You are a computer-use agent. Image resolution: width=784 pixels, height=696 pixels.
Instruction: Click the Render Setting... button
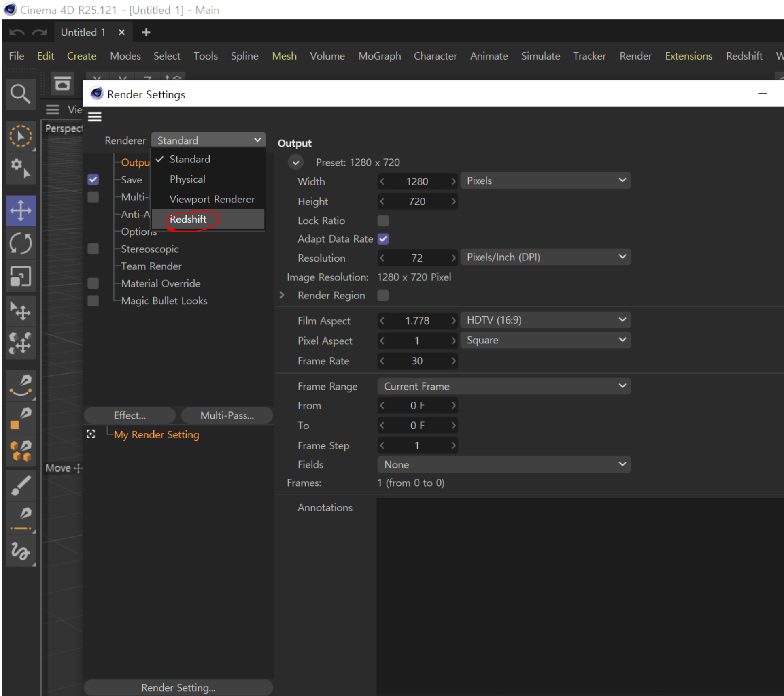click(x=178, y=687)
